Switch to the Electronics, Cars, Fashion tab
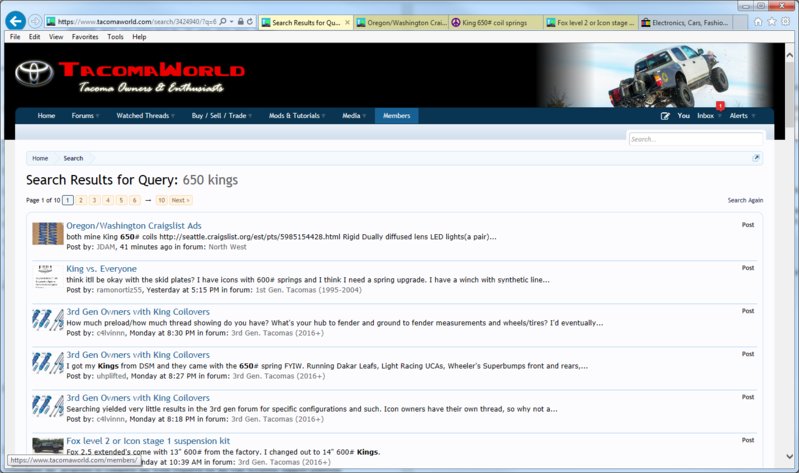 685,22
